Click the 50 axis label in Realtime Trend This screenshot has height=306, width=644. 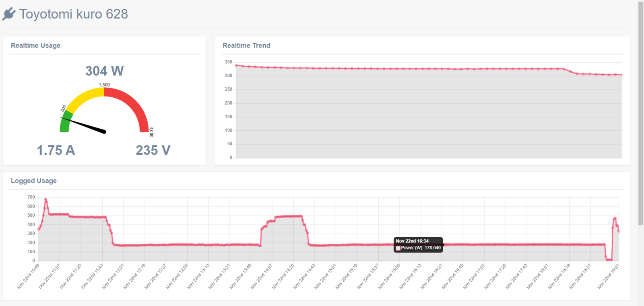click(x=229, y=144)
